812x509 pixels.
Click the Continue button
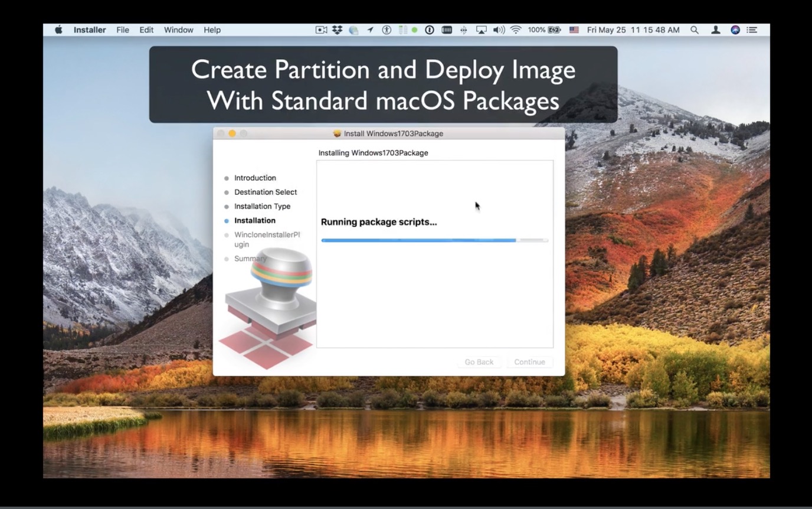(529, 362)
